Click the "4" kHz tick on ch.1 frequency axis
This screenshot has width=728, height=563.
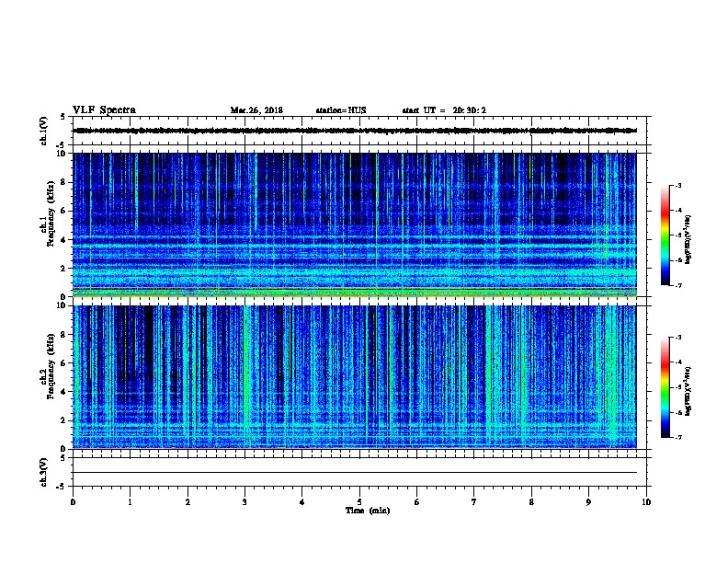(64, 240)
